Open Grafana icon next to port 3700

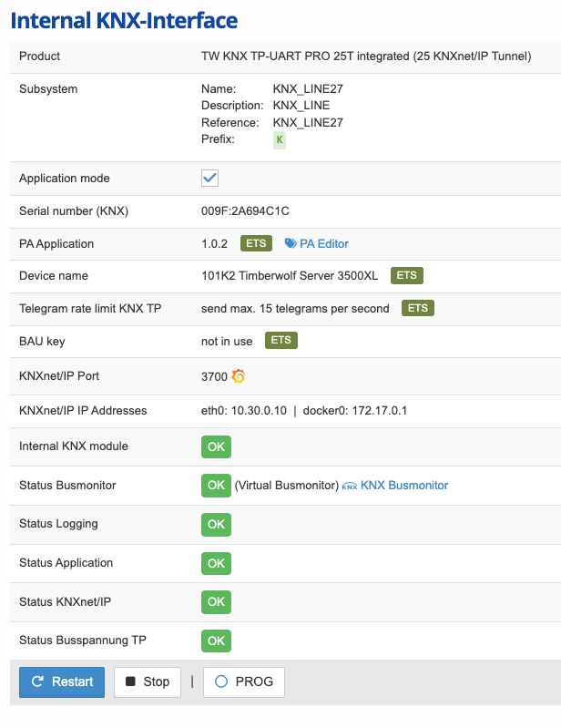pyautogui.click(x=239, y=376)
